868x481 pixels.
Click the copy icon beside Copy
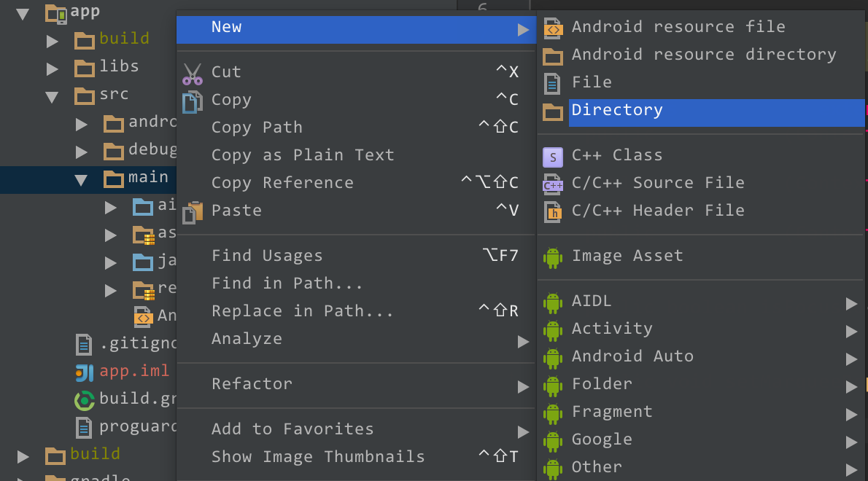[192, 102]
